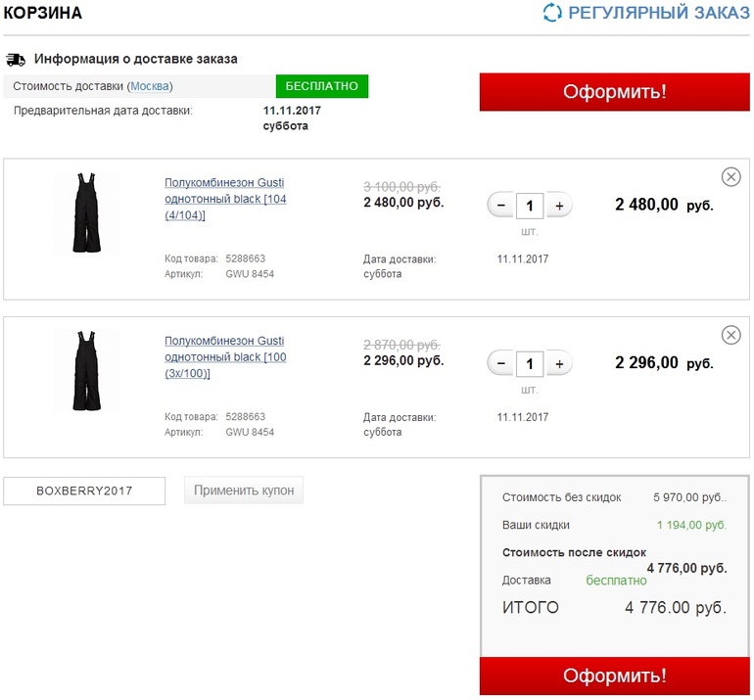Remove the first Gusti item from cart
754x700 pixels.
pos(730,177)
